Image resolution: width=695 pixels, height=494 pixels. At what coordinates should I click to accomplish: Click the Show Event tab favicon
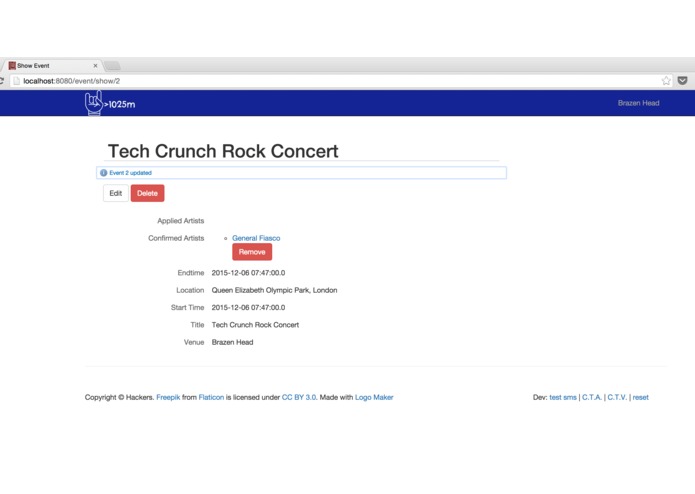12,66
